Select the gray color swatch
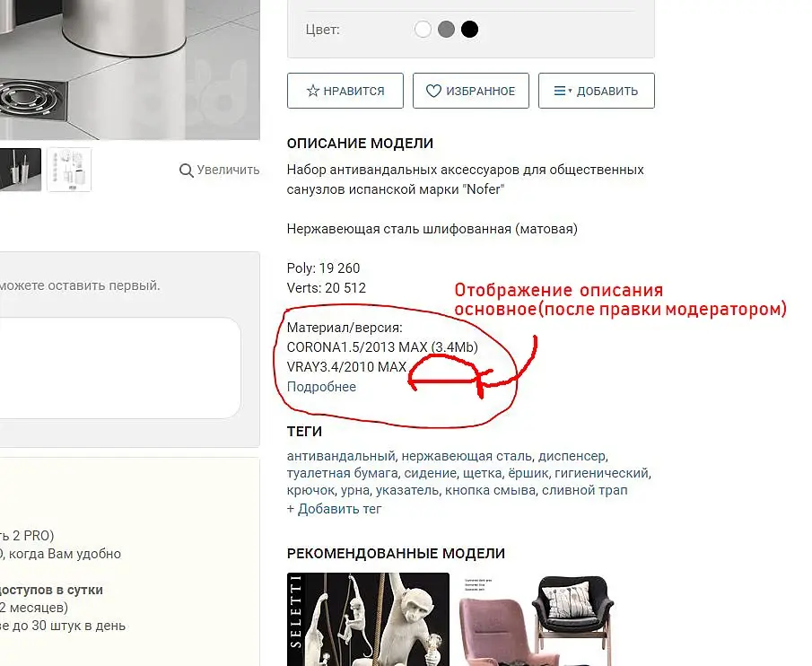Viewport: 812px width, 666px height. pyautogui.click(x=446, y=29)
